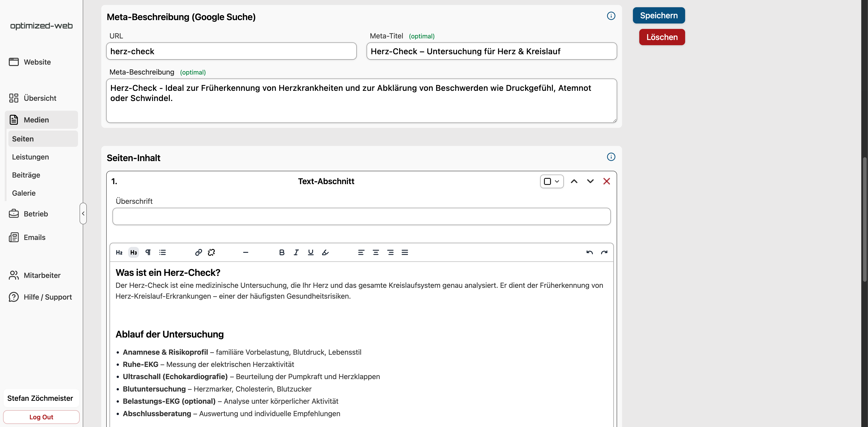Insert a horizontal divider line
The image size is (868, 427).
click(x=246, y=252)
